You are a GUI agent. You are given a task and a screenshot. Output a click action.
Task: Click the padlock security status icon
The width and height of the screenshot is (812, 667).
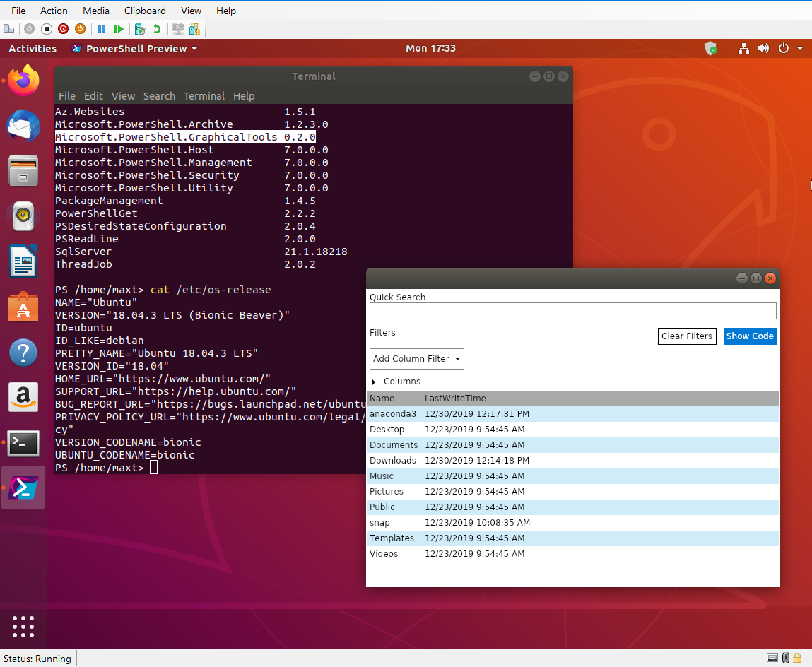point(797,659)
